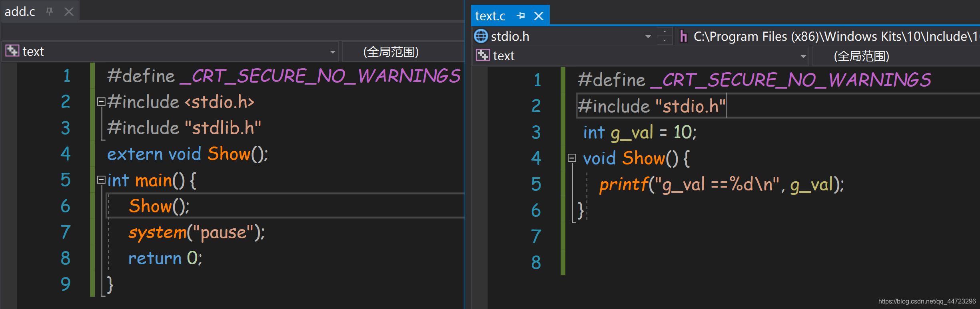Toggle the pin on the text.c tab

click(521, 16)
